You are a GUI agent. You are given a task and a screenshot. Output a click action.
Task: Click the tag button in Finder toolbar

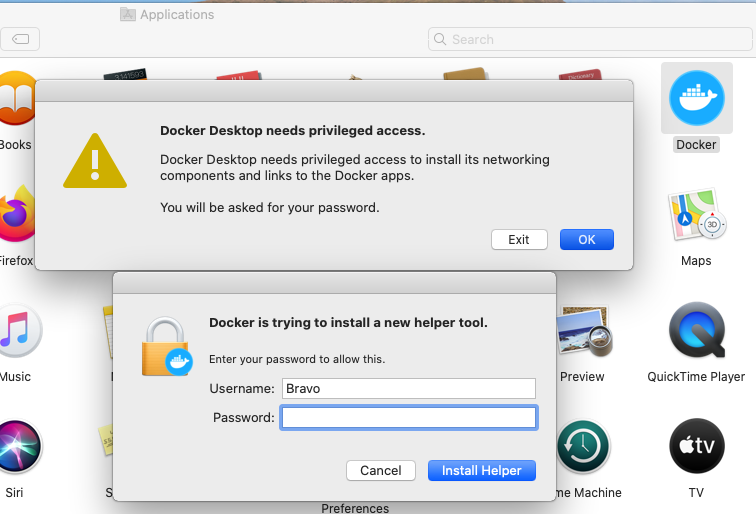(20, 39)
